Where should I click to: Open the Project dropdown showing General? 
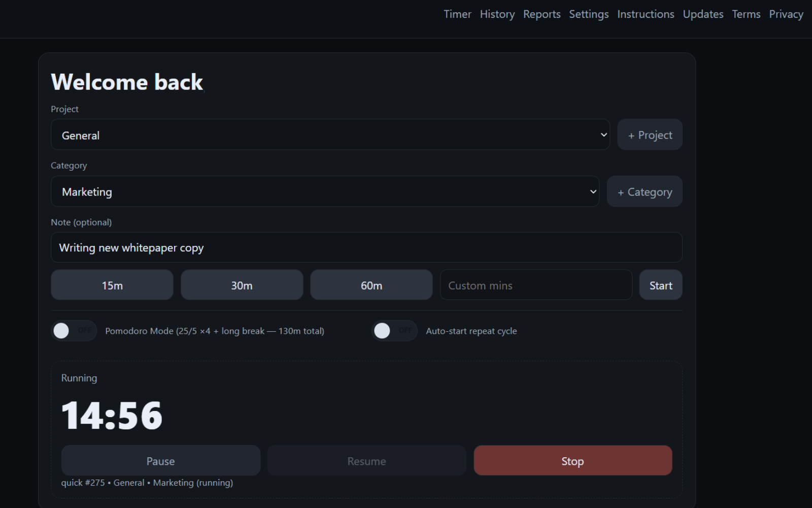pos(330,135)
